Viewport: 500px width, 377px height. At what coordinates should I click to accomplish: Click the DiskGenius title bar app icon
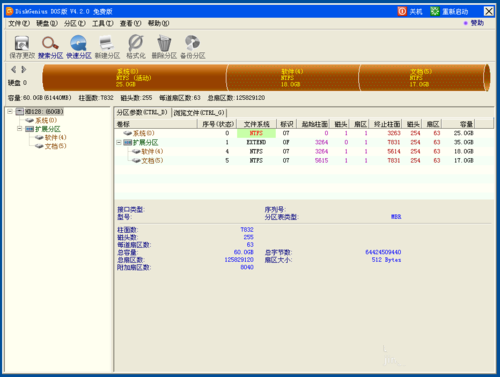pos(9,11)
